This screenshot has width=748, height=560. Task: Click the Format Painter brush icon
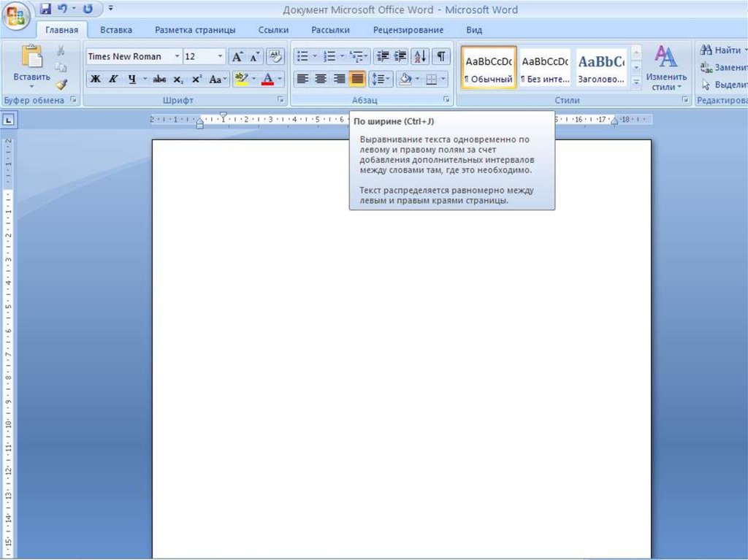coord(61,84)
